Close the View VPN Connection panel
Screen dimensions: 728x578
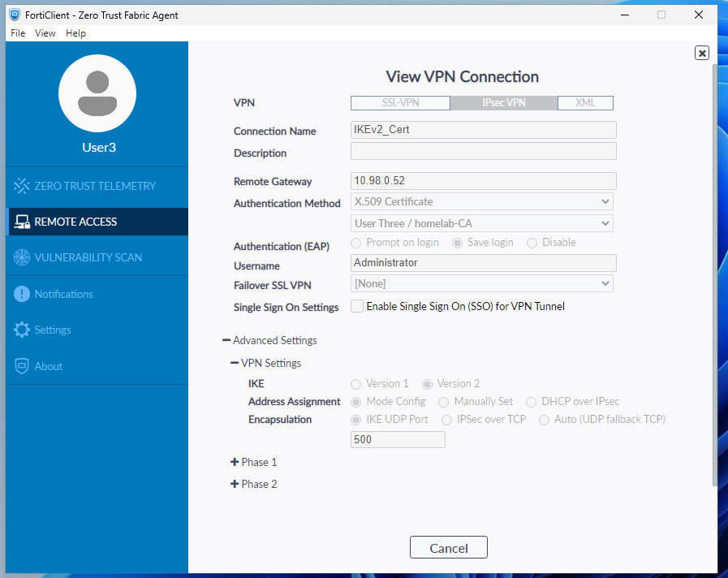[701, 53]
